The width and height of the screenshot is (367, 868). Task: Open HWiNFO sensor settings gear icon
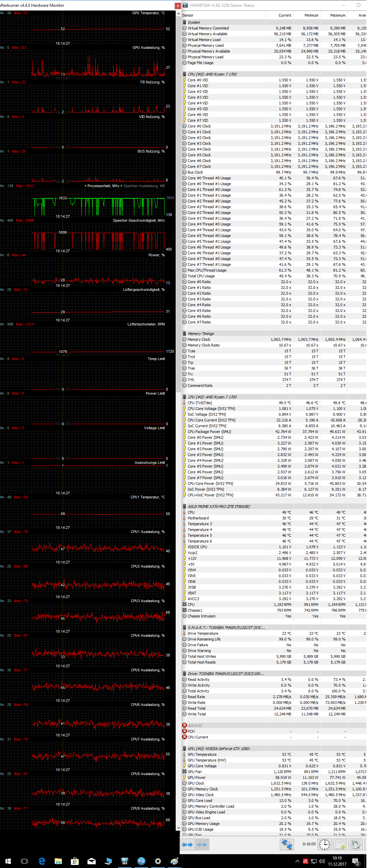tap(355, 844)
